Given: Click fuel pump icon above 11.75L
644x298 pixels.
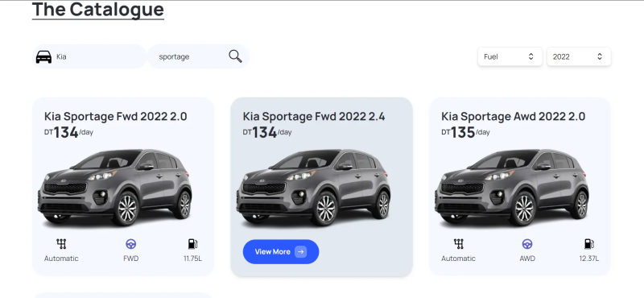Looking at the screenshot, I should pyautogui.click(x=192, y=244).
